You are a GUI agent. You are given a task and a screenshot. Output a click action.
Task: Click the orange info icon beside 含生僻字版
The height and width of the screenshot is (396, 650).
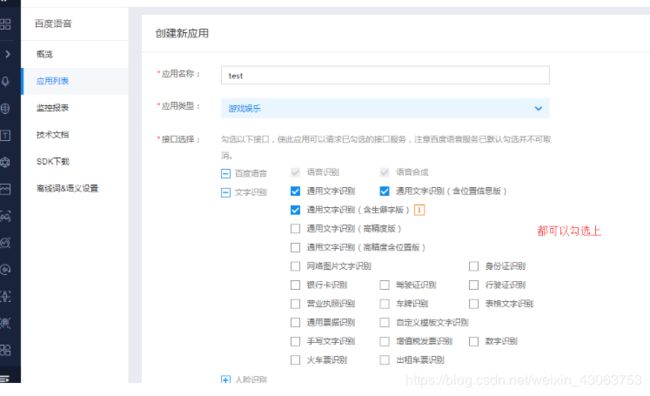419,210
